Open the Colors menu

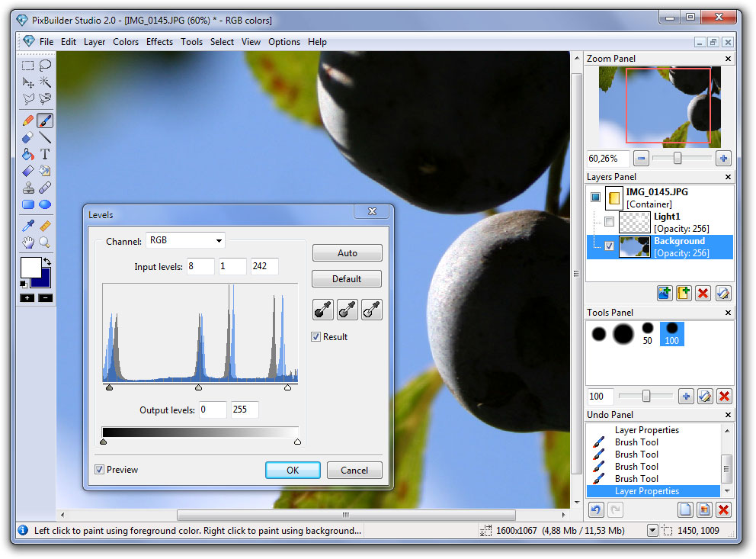[x=126, y=42]
